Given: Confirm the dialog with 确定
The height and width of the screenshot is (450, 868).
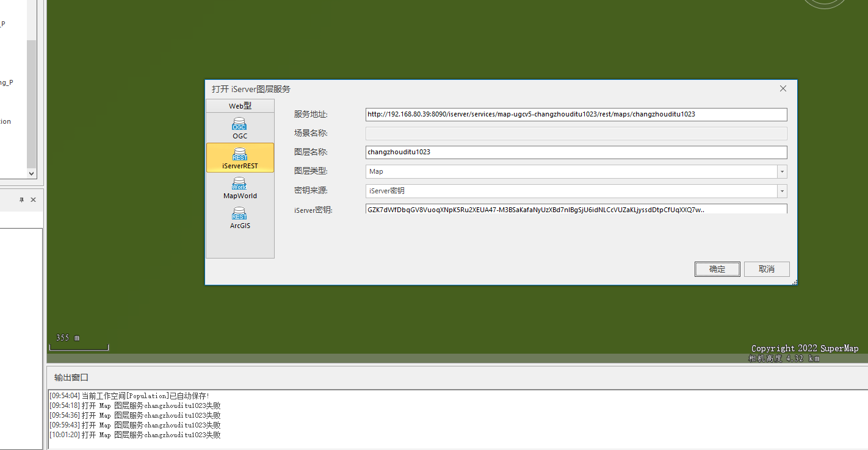Looking at the screenshot, I should click(717, 269).
